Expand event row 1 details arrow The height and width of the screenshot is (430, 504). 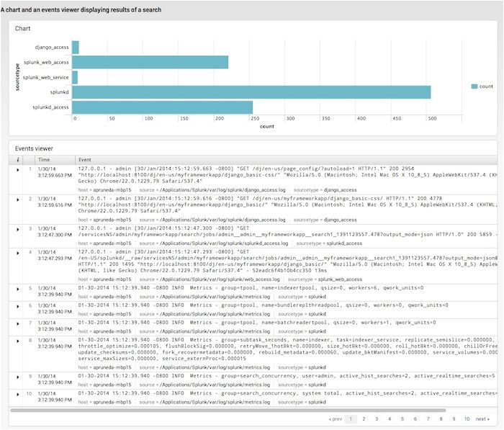coord(18,170)
